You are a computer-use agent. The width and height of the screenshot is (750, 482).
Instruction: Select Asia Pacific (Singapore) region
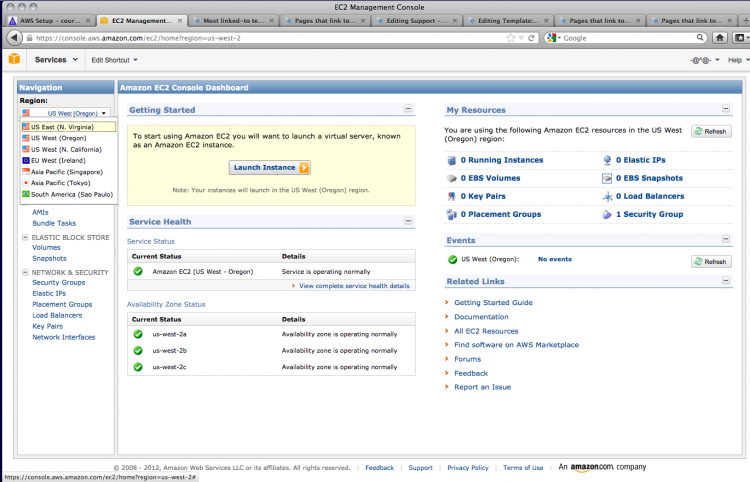coord(68,172)
